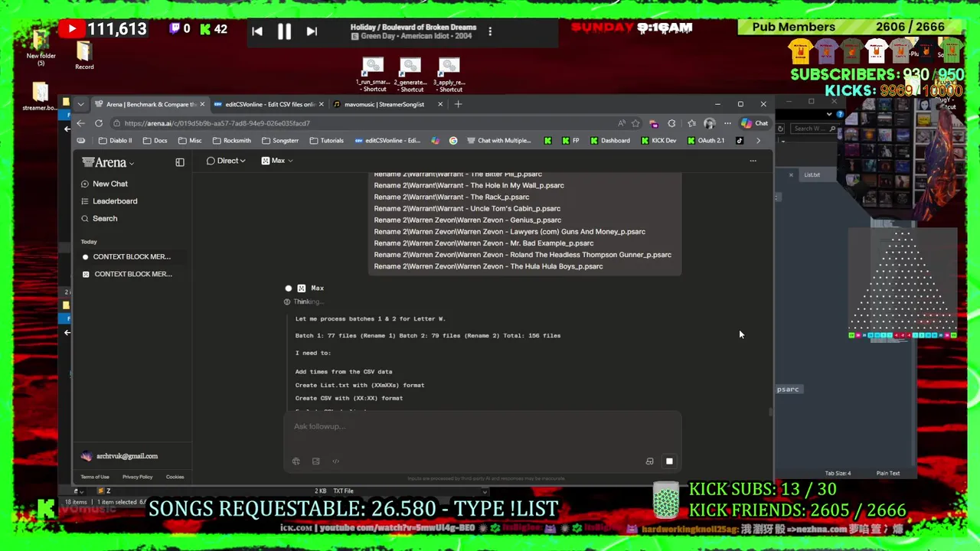
Task: Collapse the Arena sidebar panel
Action: coord(180,162)
